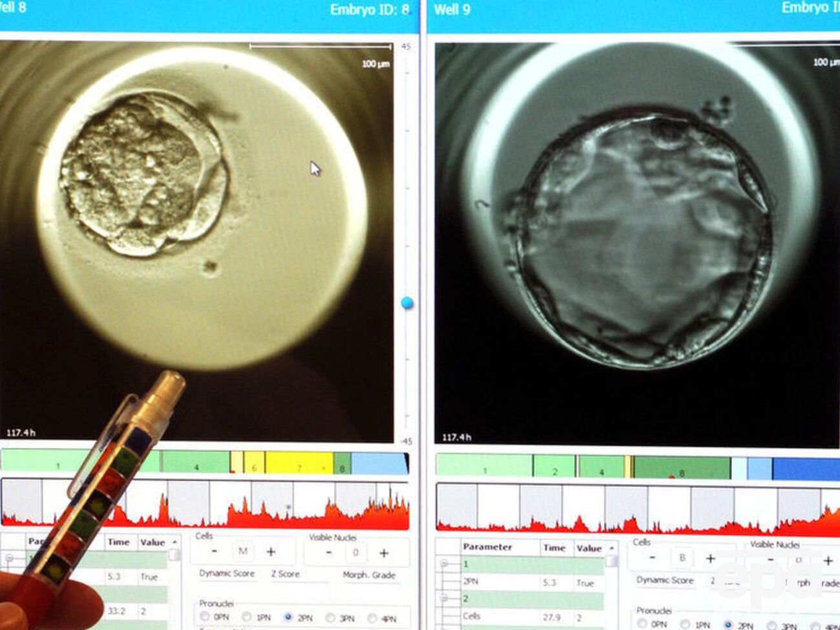Click the Z Score field in Well 8
The height and width of the screenshot is (630, 840).
pyautogui.click(x=285, y=574)
